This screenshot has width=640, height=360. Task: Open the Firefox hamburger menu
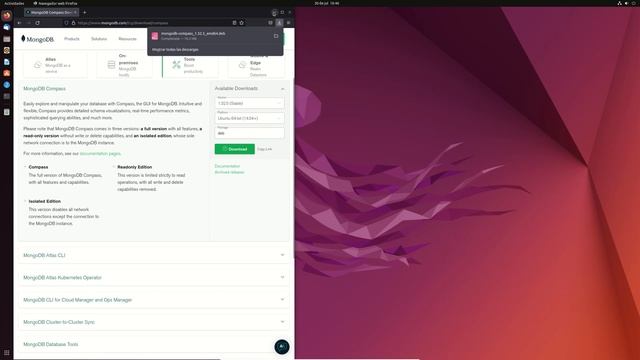288,23
